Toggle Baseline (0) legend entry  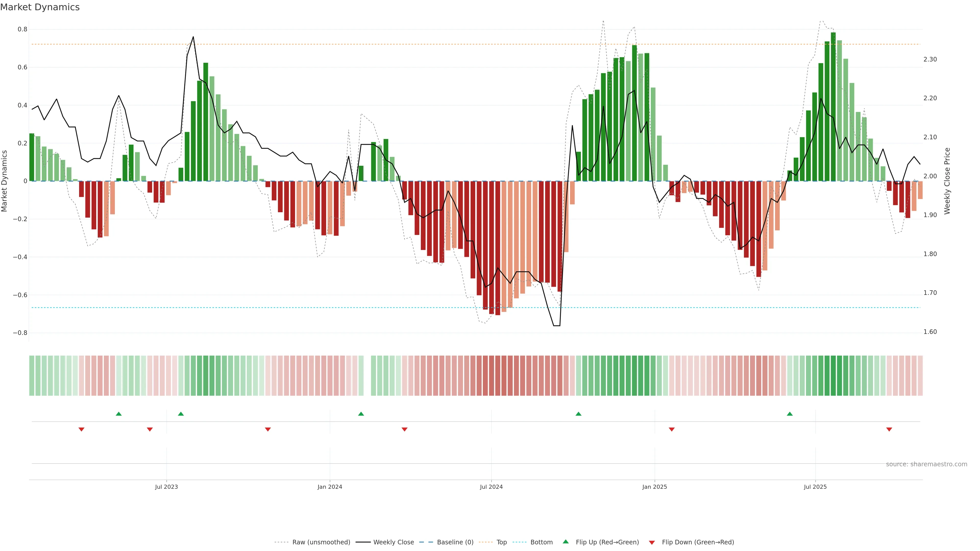click(455, 542)
